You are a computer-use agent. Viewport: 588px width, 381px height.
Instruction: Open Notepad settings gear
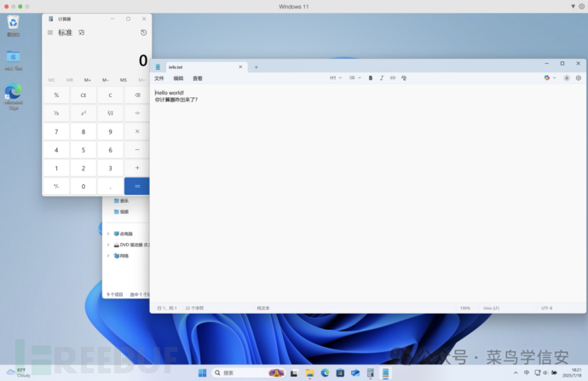coord(579,78)
